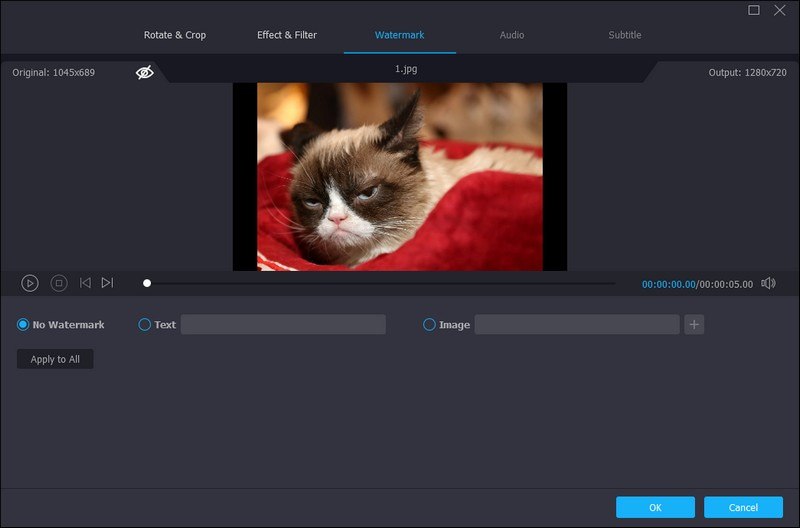Image resolution: width=800 pixels, height=528 pixels.
Task: Select the No Watermark option
Action: click(23, 325)
